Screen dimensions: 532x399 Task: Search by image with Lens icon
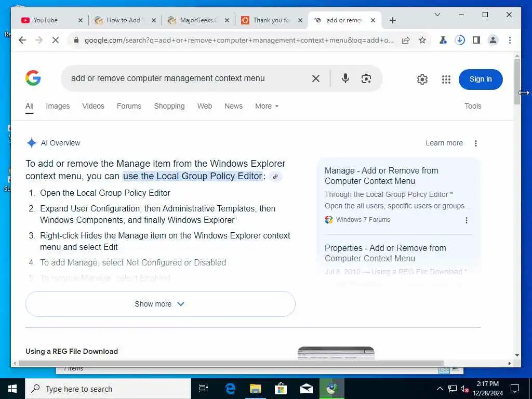(x=366, y=79)
